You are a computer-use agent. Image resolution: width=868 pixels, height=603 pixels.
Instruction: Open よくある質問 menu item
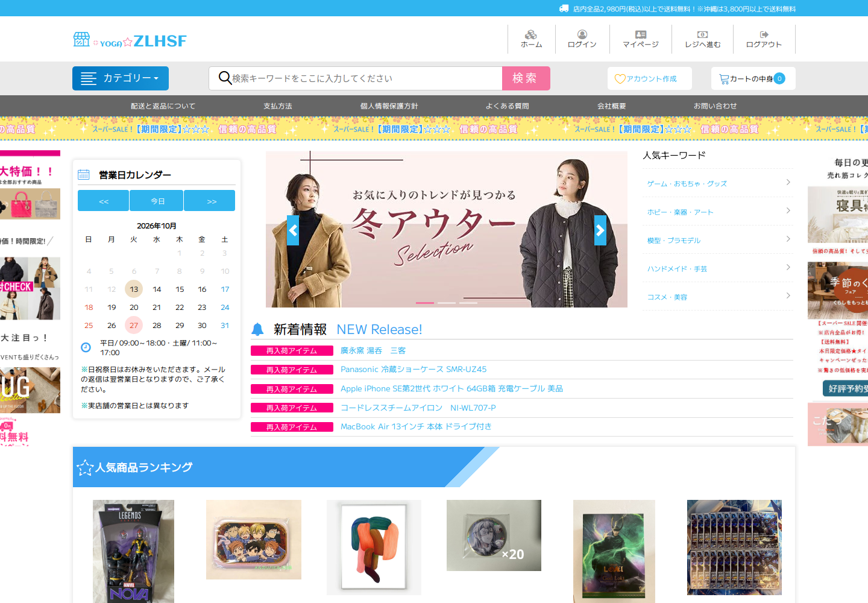click(x=508, y=106)
